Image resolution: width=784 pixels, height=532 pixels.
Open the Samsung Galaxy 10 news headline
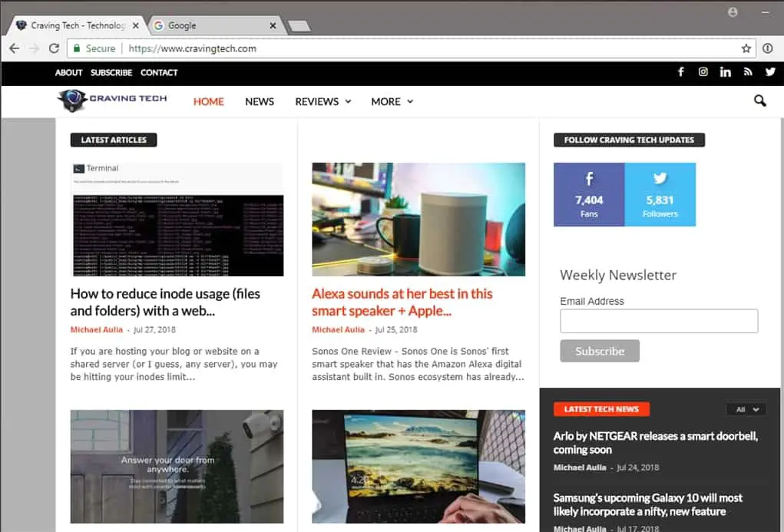click(x=647, y=504)
